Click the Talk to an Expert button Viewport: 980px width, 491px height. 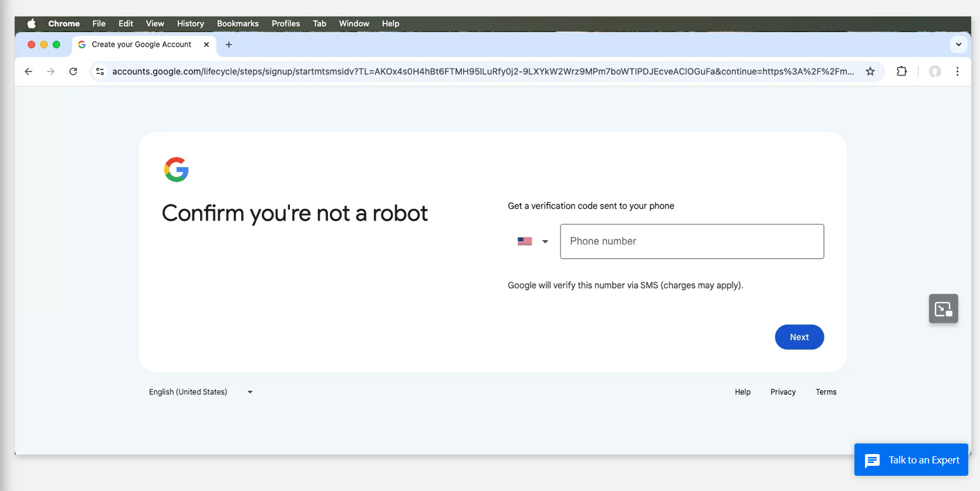click(x=911, y=460)
